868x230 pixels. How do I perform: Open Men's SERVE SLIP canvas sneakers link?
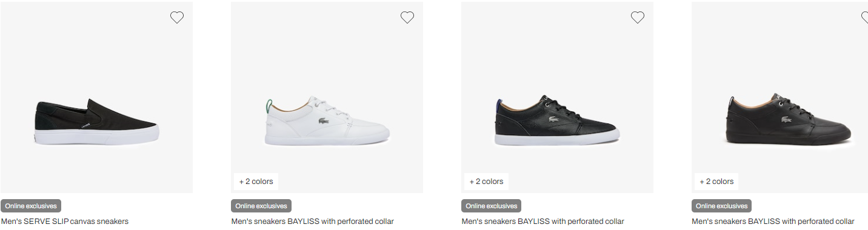pos(65,222)
